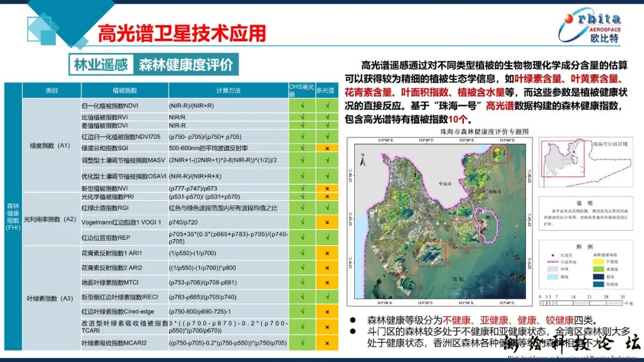Click the gray 陆域 legend swatch
The image size is (644, 362).
[x=553, y=269]
